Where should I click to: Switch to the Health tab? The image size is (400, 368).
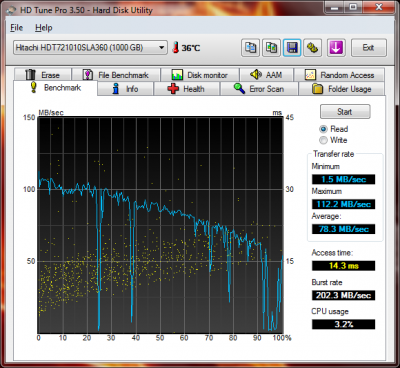(x=187, y=89)
